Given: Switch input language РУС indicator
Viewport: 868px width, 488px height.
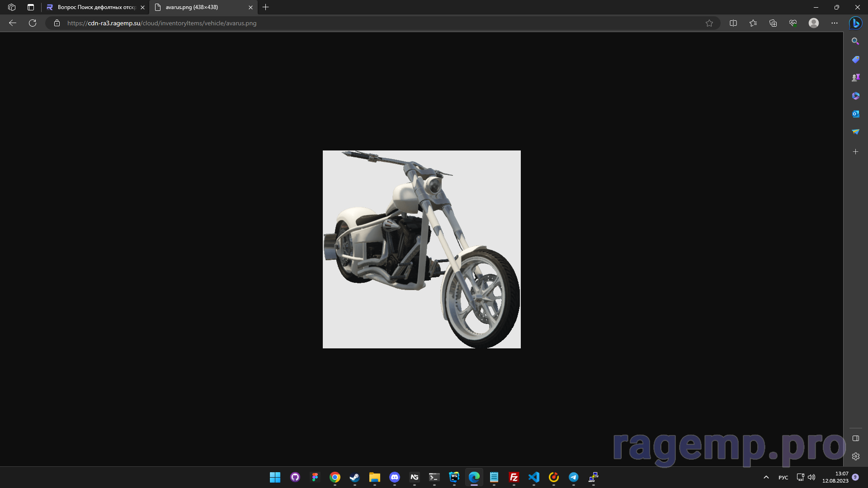Looking at the screenshot, I should [x=783, y=478].
